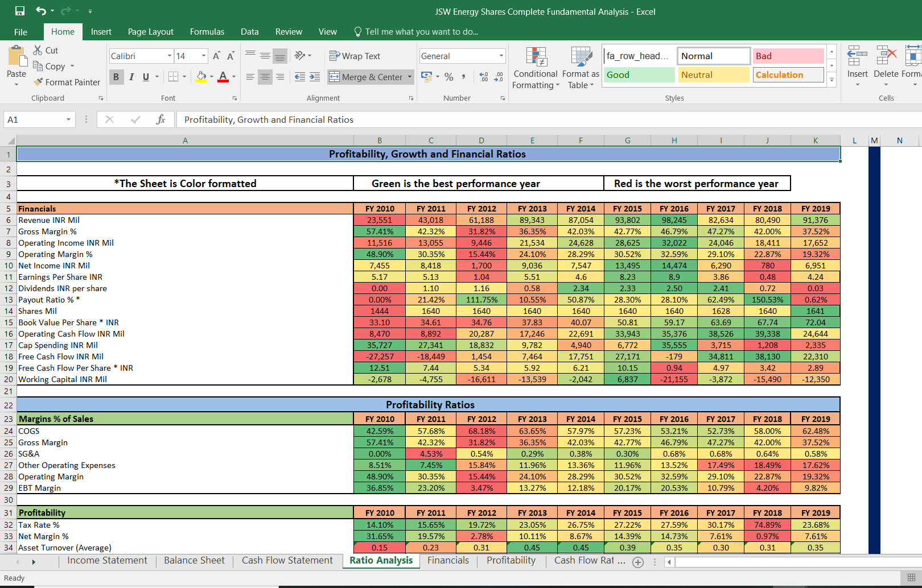The image size is (922, 588).
Task: Click the Insert cells icon
Action: [857, 56]
